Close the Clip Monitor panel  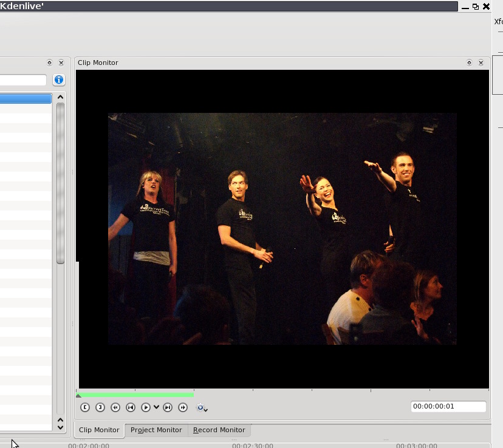point(481,63)
